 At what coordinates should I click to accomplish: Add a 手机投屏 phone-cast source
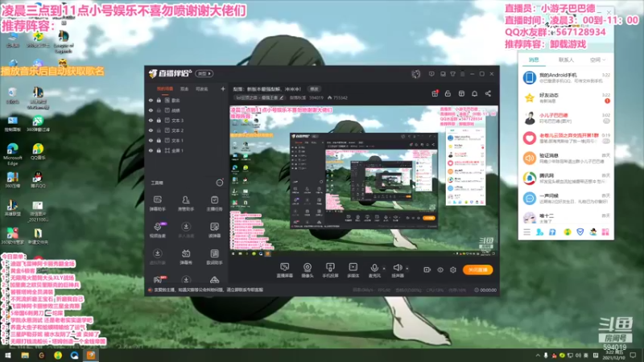tap(330, 270)
